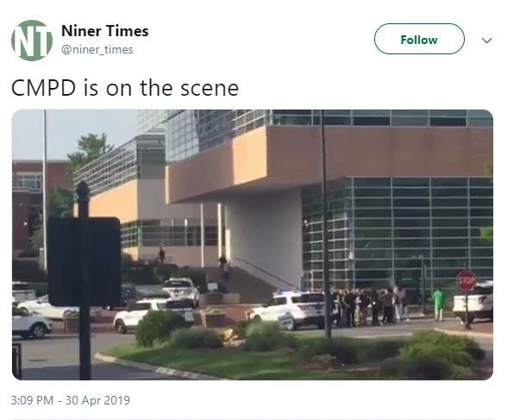Viewport: 507px width, 420px height.
Task: Expand the tweet options chevron menu
Action: (486, 41)
